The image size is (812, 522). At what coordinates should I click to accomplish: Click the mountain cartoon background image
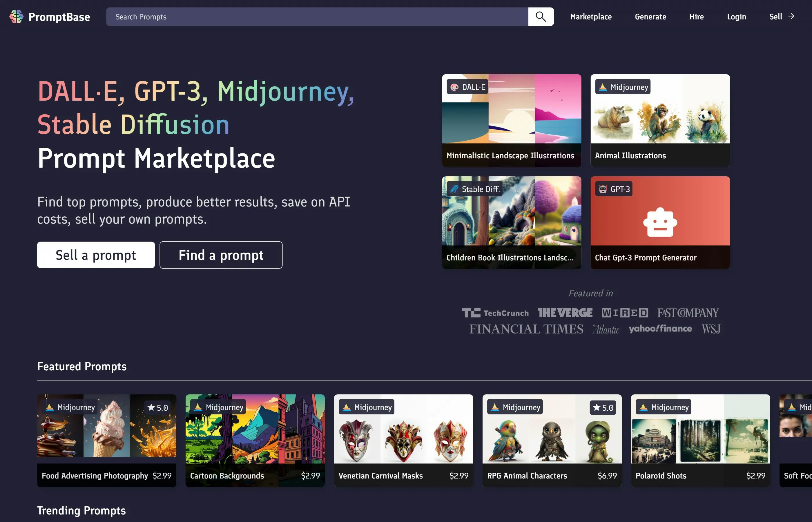click(255, 429)
